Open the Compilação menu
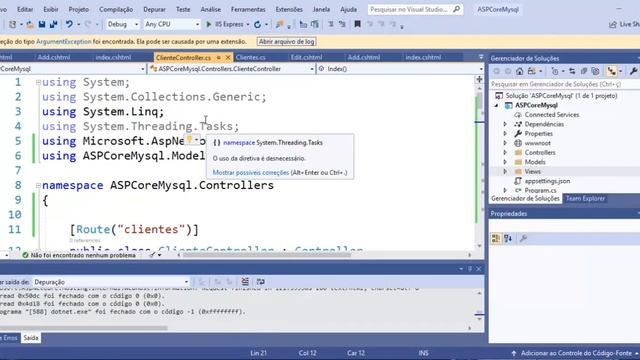This screenshot has height=360, width=640. point(116,9)
